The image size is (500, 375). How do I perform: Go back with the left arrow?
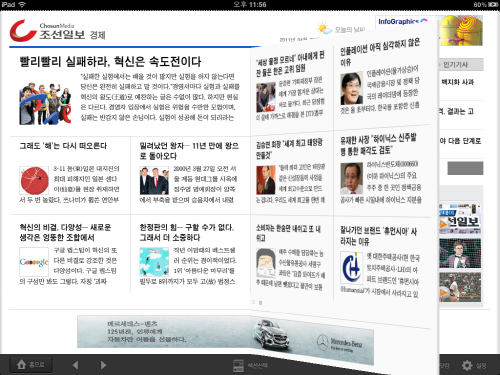point(76,365)
